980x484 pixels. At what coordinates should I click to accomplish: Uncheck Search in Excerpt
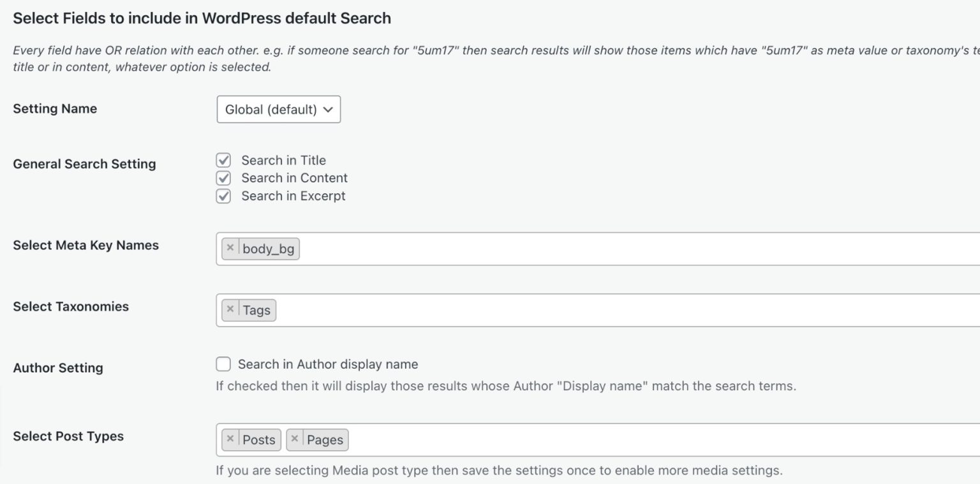223,196
